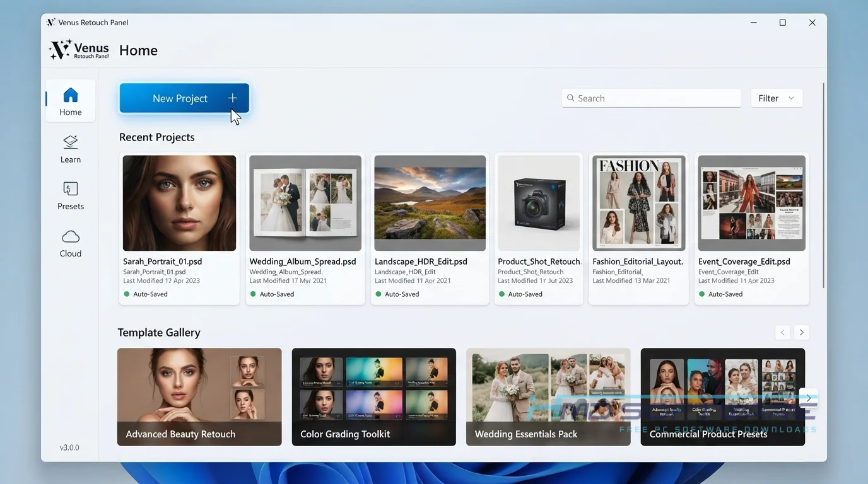Open Event_Coverage_Edit.psd thumbnail

point(751,203)
